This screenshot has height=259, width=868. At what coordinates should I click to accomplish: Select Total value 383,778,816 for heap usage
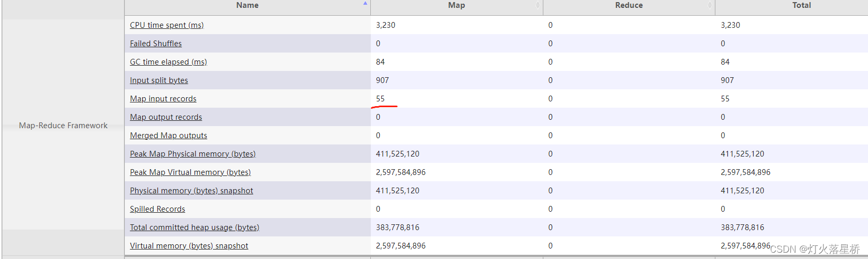742,227
